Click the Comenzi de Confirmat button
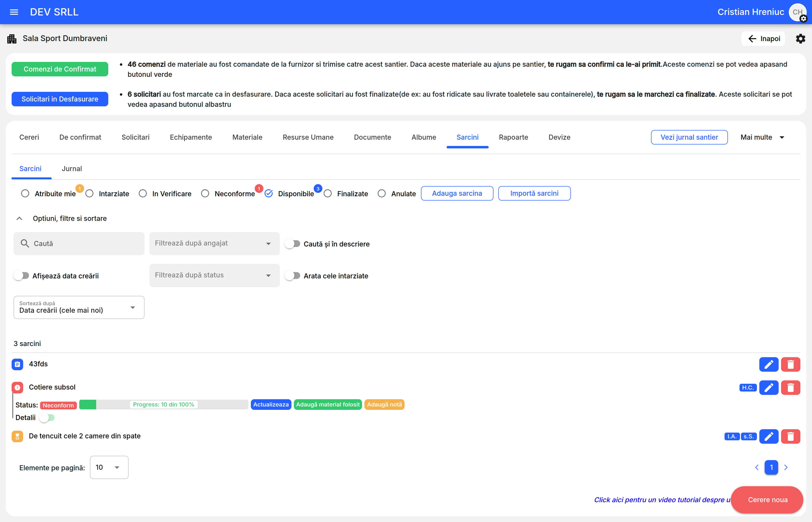Screen dimensions: 812x522 (60, 69)
